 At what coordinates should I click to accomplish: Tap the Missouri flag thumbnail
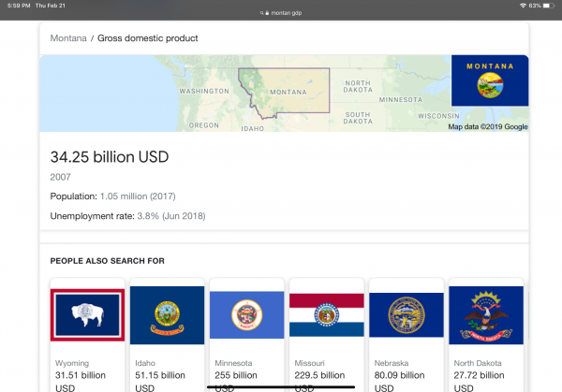pyautogui.click(x=326, y=315)
